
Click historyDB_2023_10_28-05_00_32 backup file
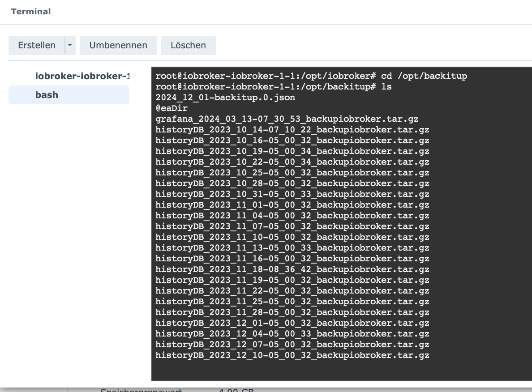click(x=292, y=183)
